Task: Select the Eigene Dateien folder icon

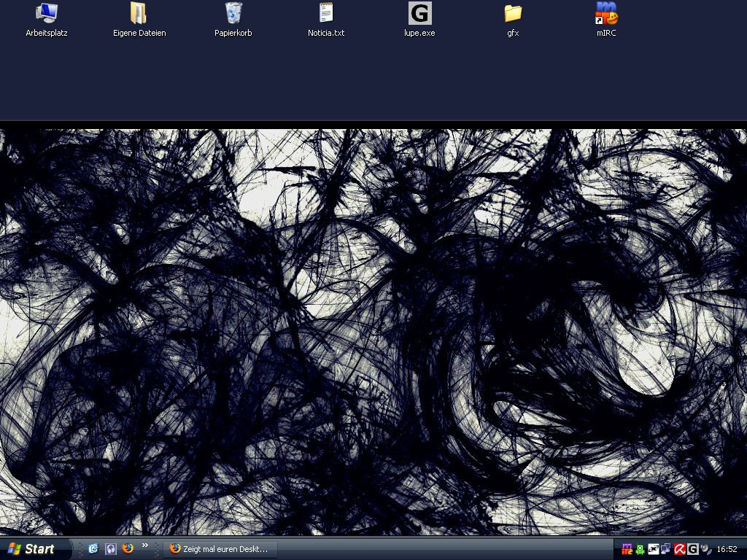Action: click(139, 14)
